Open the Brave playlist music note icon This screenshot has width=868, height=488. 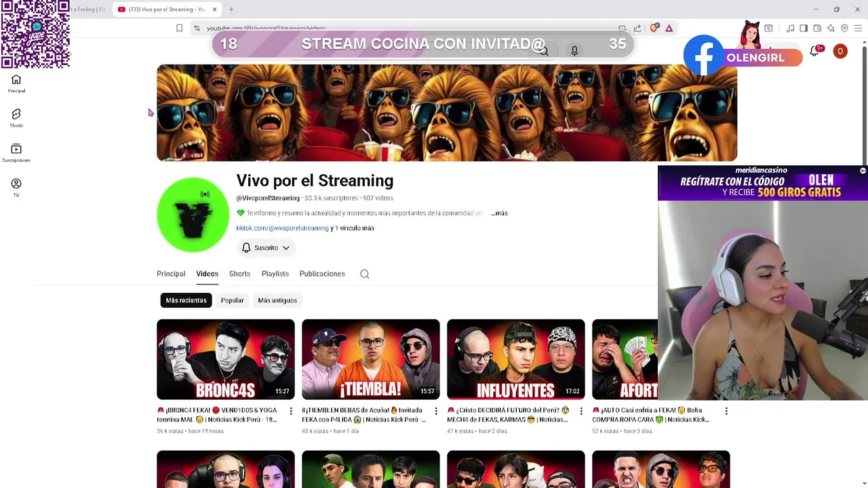pos(790,28)
